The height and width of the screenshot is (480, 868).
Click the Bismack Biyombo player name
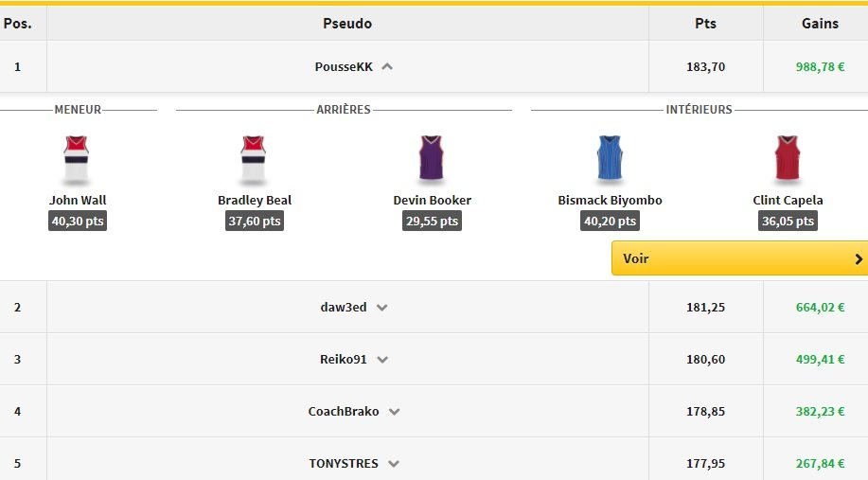click(610, 201)
